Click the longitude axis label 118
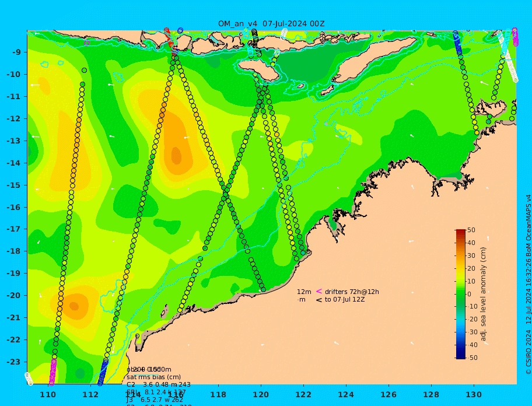Image resolution: width=532 pixels, height=406 pixels. [x=218, y=394]
